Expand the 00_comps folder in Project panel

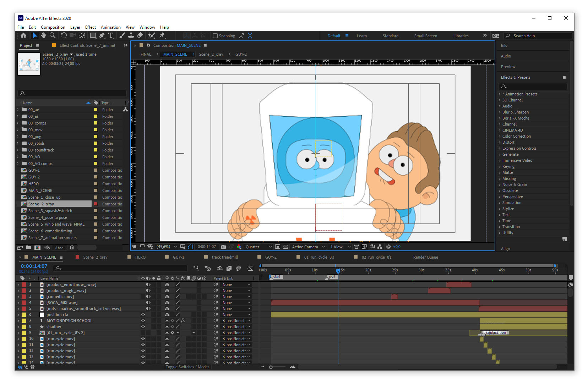coord(17,123)
